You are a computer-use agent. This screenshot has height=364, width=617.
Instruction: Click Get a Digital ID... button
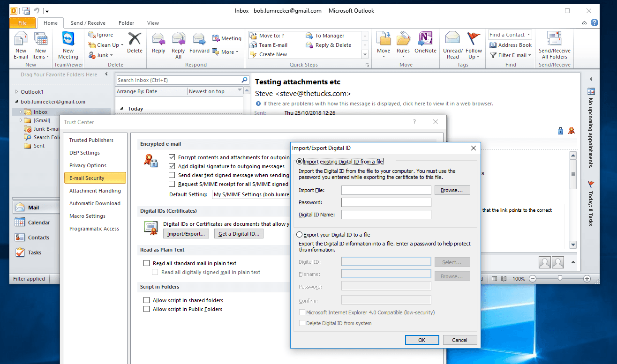(239, 234)
